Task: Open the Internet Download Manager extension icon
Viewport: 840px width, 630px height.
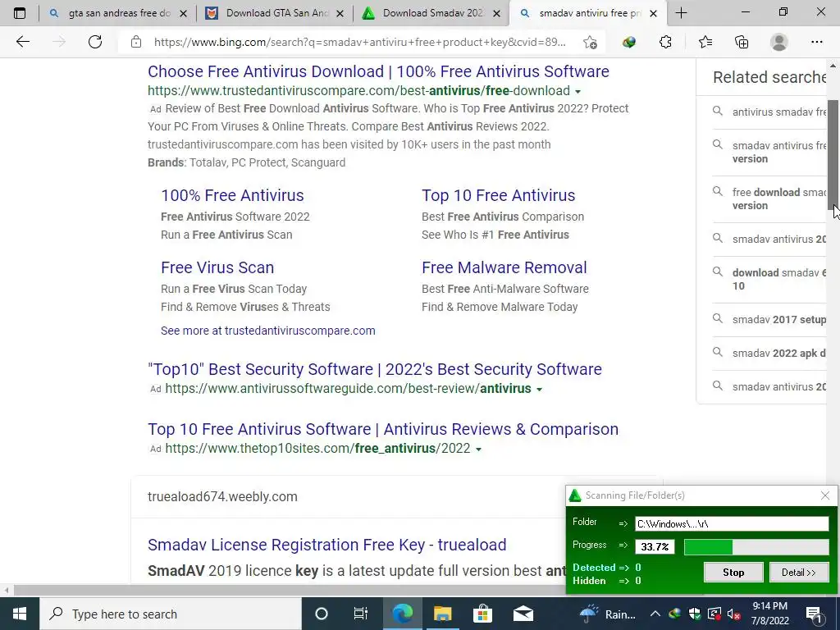Action: click(x=629, y=43)
